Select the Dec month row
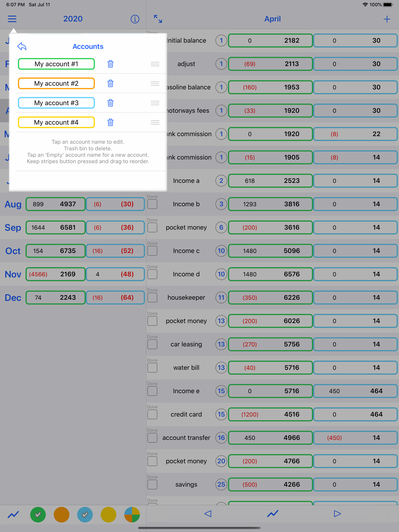Viewport: 399px width, 532px height. coord(13,298)
